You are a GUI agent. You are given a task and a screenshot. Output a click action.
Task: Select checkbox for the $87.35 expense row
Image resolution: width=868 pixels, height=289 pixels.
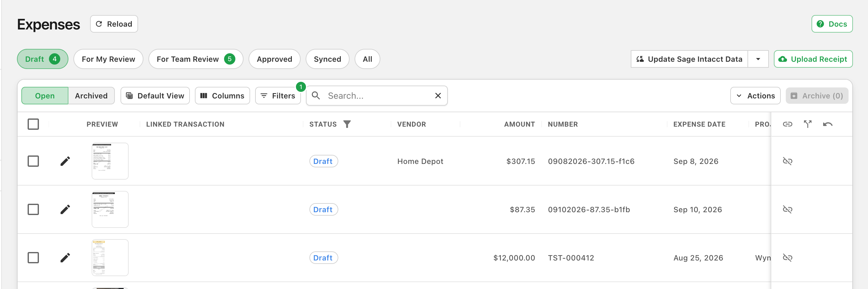click(x=33, y=209)
